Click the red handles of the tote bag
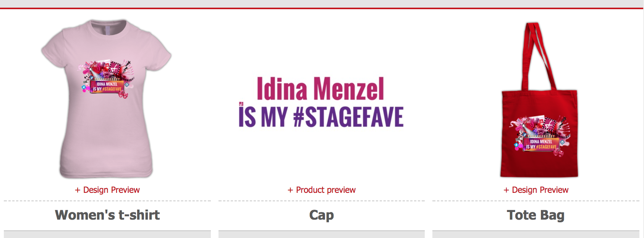 537,55
